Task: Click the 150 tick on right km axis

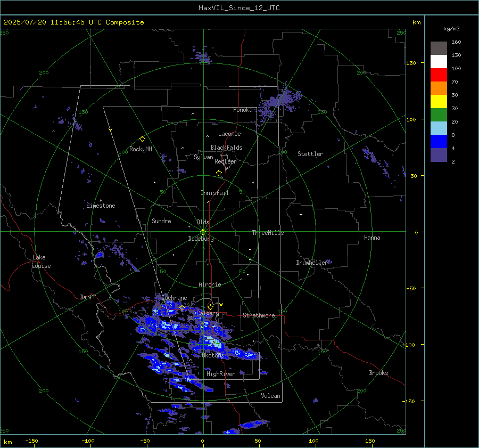Action: tap(411, 63)
